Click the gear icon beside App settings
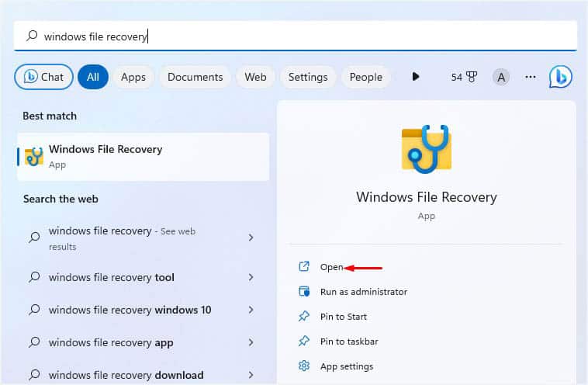The image size is (588, 385). coord(304,366)
